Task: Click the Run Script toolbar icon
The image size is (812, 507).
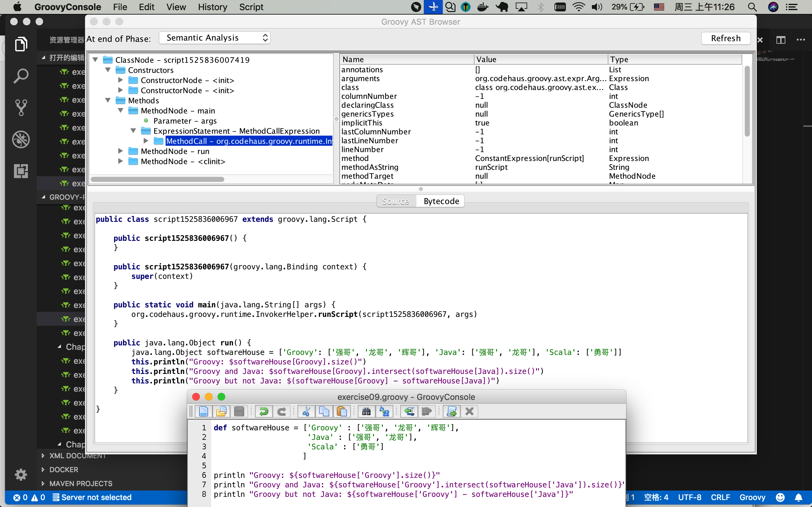Action: tap(452, 411)
